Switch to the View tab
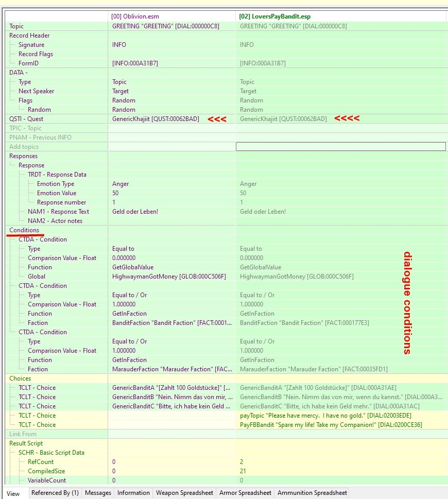Viewport: 448px width, 499px height. point(13,493)
